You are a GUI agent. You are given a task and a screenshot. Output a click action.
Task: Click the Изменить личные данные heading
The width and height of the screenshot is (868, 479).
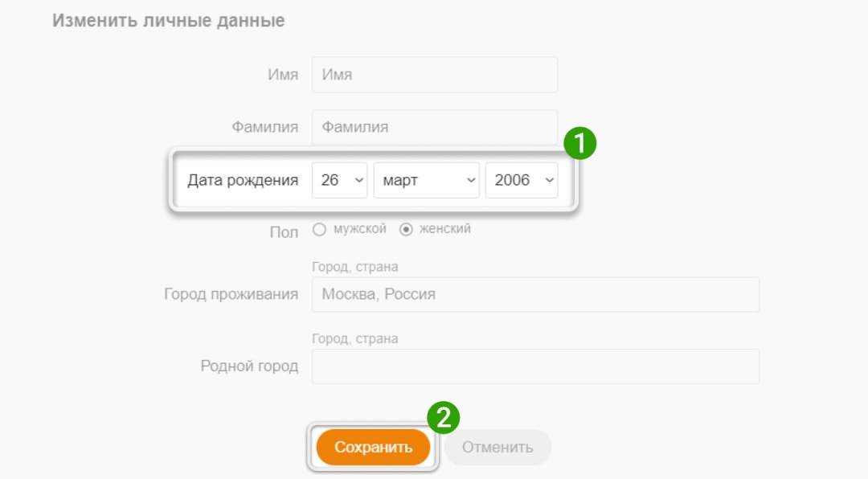[168, 20]
